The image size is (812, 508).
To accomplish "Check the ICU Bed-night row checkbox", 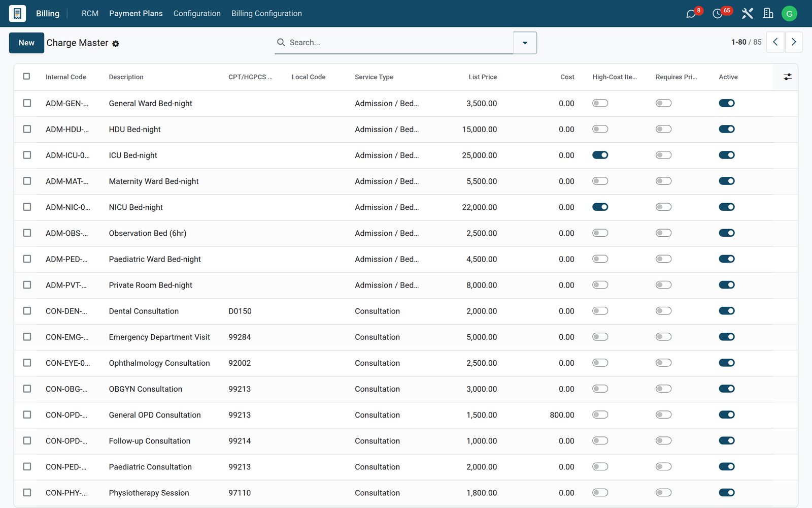I will point(27,155).
